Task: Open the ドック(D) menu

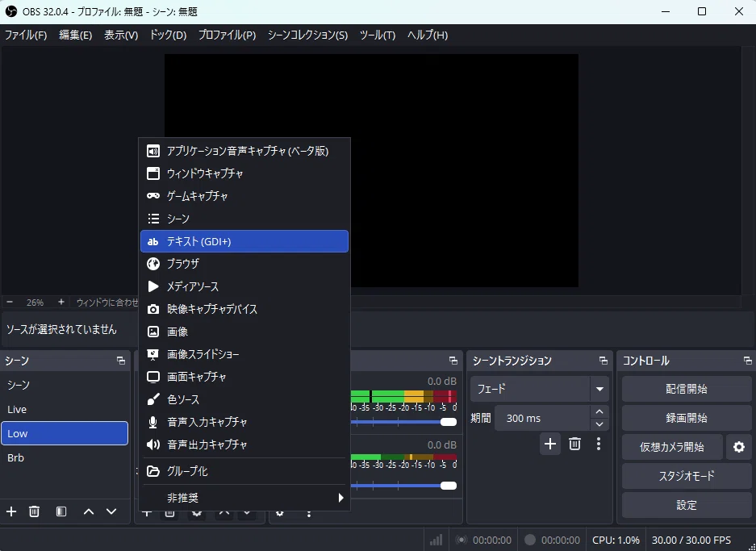Action: pyautogui.click(x=168, y=35)
